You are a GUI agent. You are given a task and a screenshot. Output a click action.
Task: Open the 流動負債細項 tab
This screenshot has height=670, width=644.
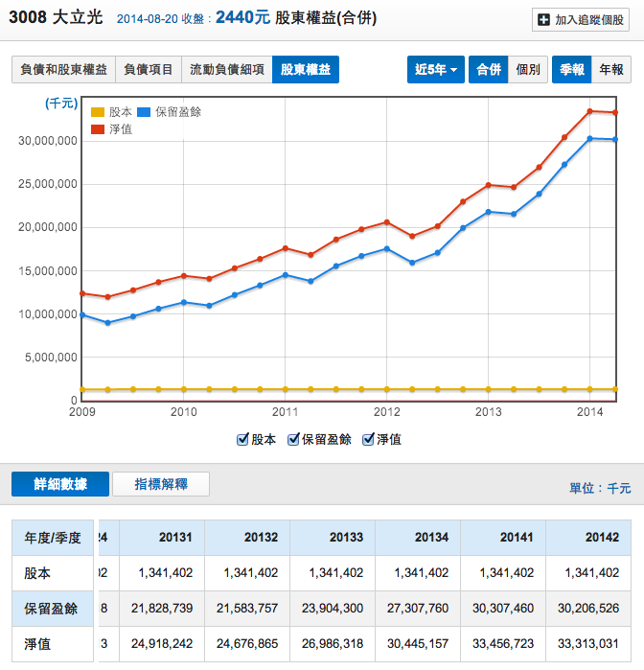point(225,70)
